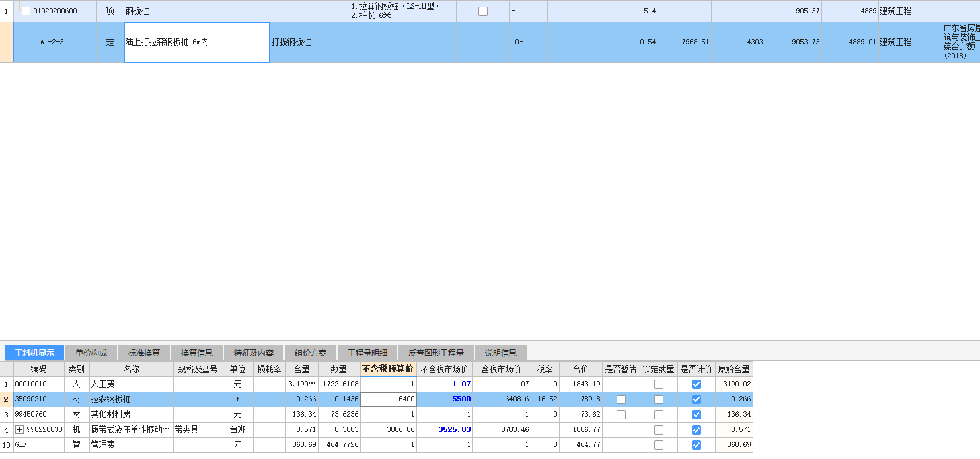Click the 名称 column header
This screenshot has height=459, width=980.
pos(132,369)
